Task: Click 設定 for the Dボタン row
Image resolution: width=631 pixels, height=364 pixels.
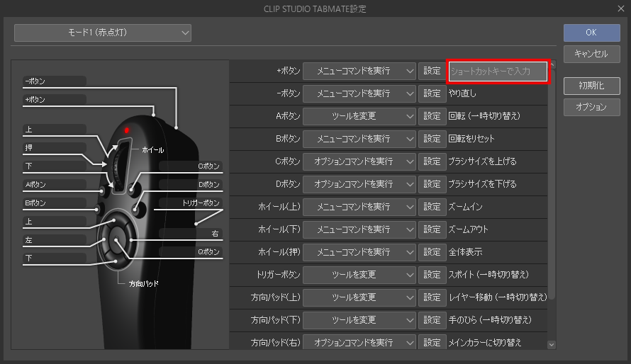Action: click(x=432, y=184)
